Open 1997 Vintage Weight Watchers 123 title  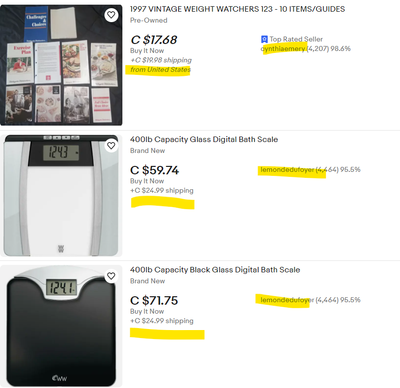tap(237, 9)
